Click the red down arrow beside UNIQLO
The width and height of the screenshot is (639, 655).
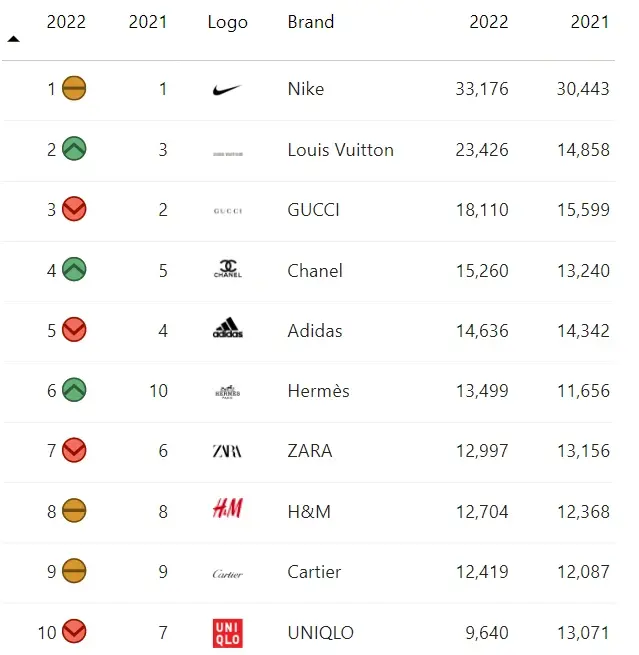point(74,632)
